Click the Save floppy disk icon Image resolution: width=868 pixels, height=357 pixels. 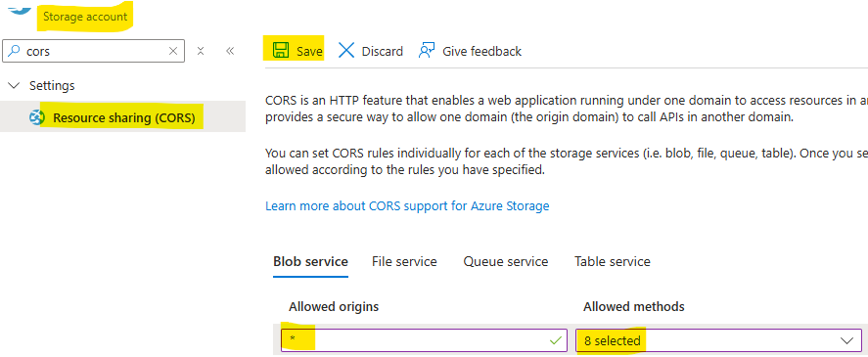(x=281, y=51)
